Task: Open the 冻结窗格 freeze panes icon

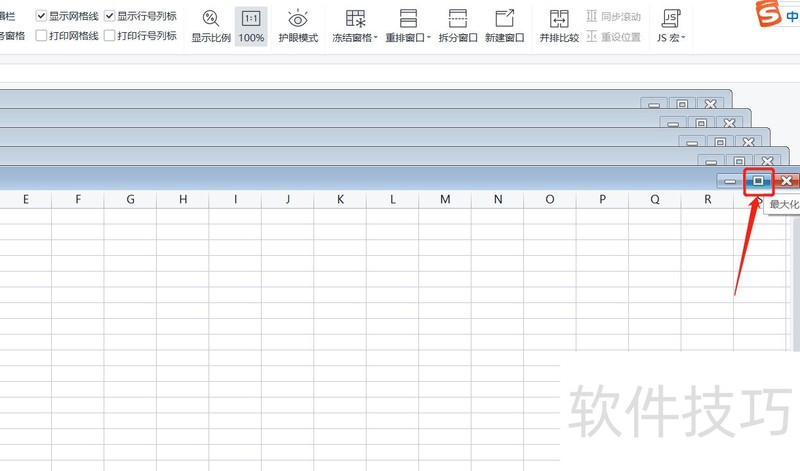Action: tap(356, 18)
